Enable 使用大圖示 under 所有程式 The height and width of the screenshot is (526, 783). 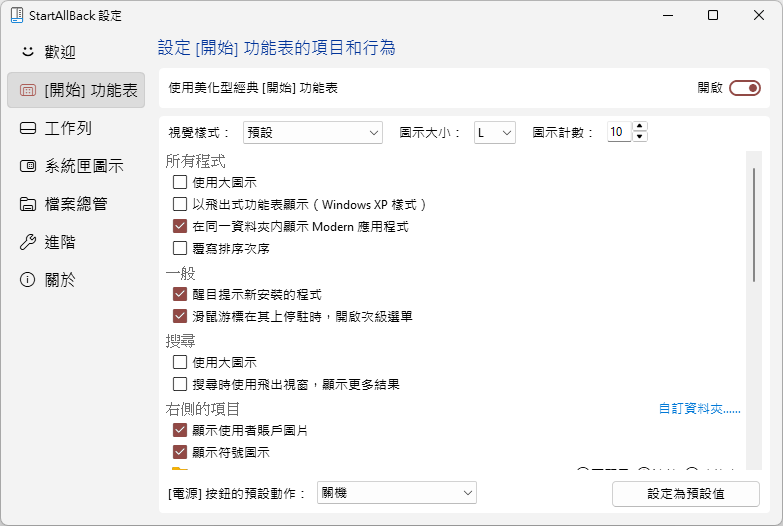pos(180,182)
